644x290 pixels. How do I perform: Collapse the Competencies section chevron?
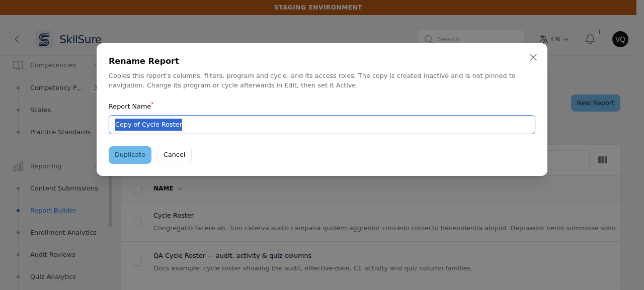click(95, 65)
